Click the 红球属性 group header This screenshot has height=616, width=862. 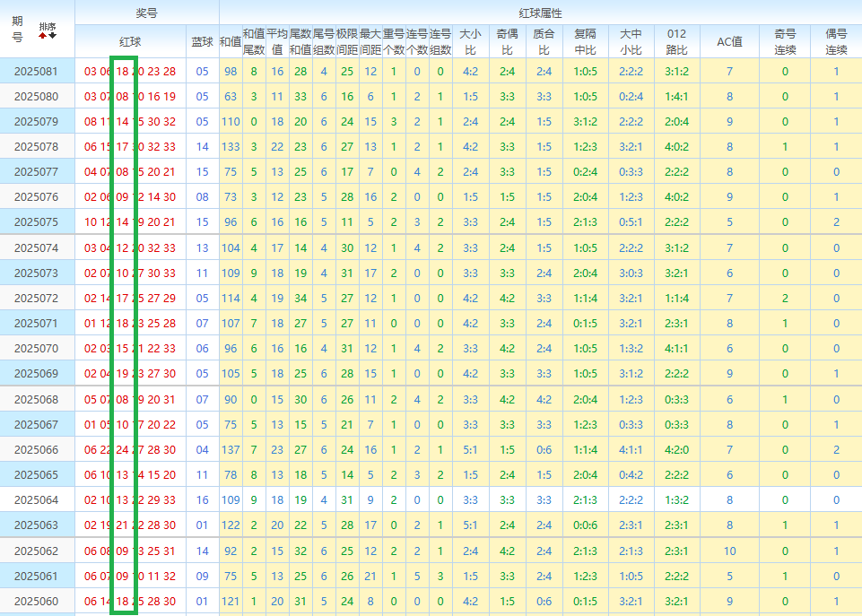click(x=540, y=13)
